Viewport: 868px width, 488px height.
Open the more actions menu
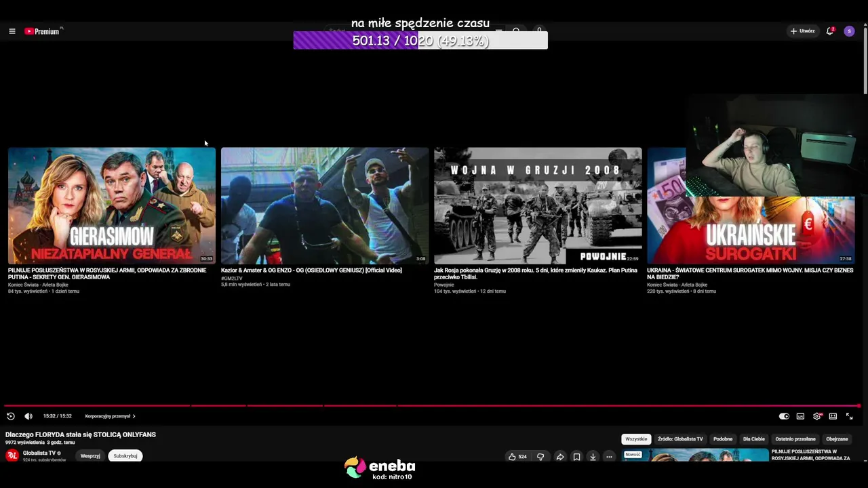609,457
